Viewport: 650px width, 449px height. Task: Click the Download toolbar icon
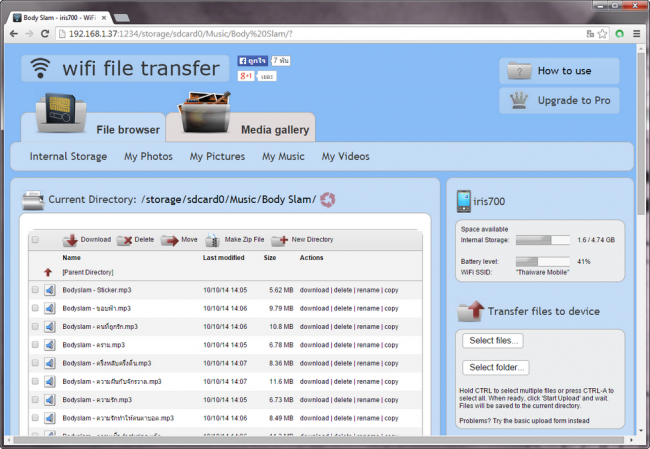(x=70, y=240)
